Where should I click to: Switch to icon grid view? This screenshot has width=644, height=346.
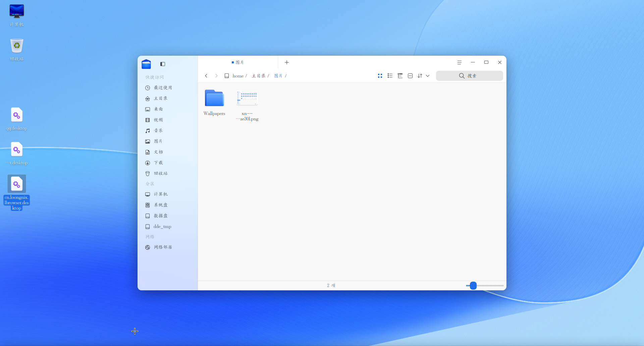point(380,76)
